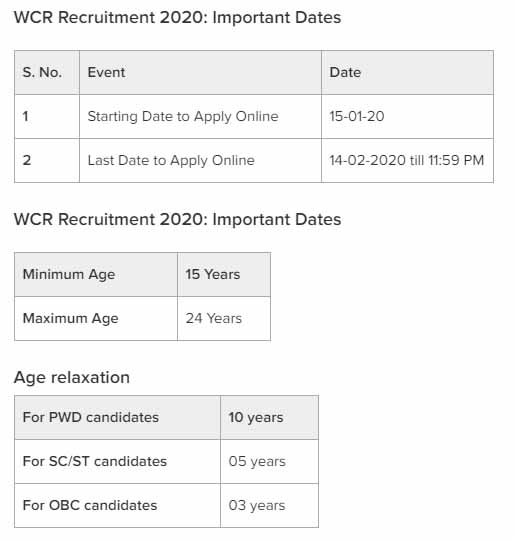Viewport: 515px width, 540px height.
Task: Select 'For SC/ST candidates' cell
Action: (x=117, y=462)
